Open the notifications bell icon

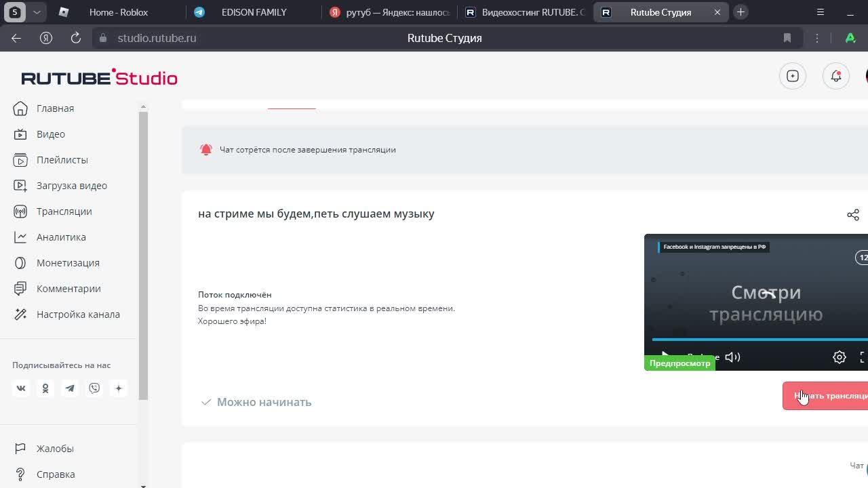[835, 77]
